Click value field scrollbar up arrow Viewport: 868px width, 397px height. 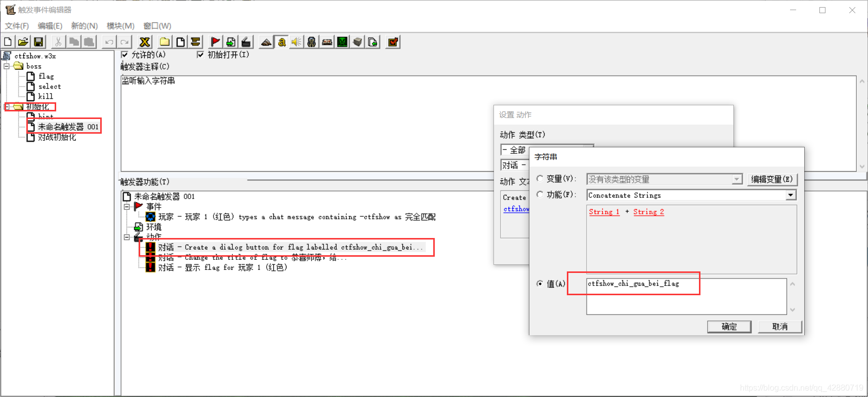793,284
